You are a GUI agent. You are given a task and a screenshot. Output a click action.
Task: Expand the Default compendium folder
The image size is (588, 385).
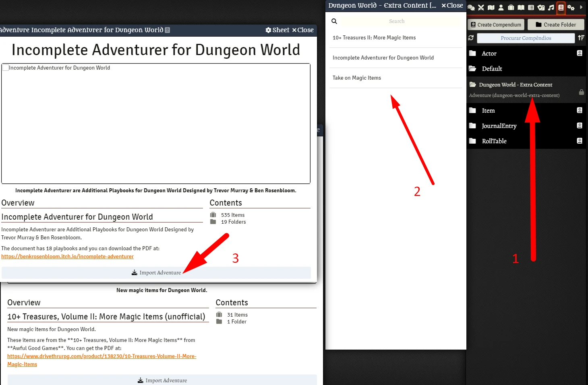492,69
